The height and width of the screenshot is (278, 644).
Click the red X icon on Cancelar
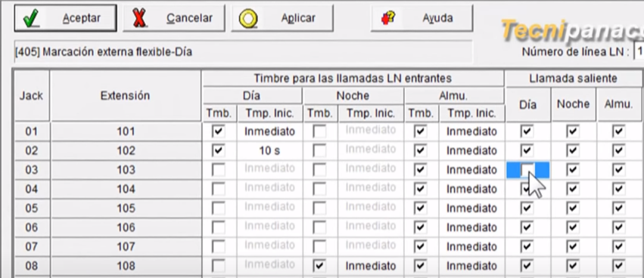tap(140, 19)
